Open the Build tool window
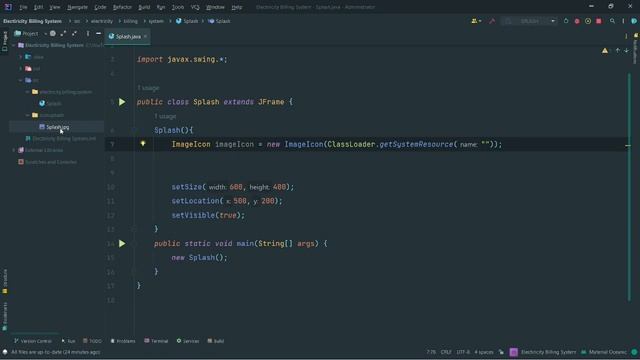 216,341
